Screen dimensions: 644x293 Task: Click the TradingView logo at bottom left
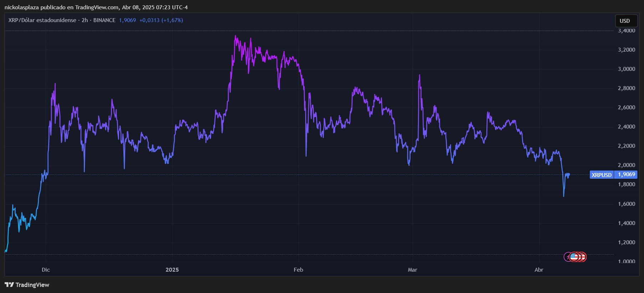coord(27,285)
